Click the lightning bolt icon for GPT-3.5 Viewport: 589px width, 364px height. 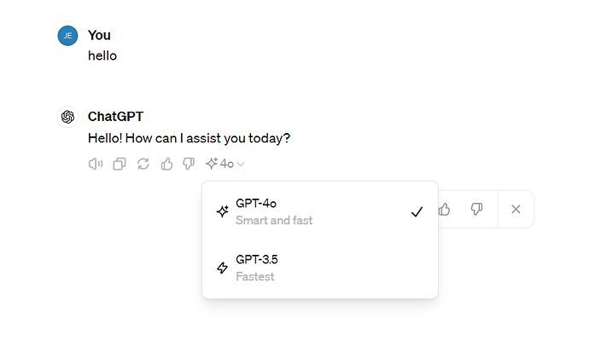coord(223,268)
